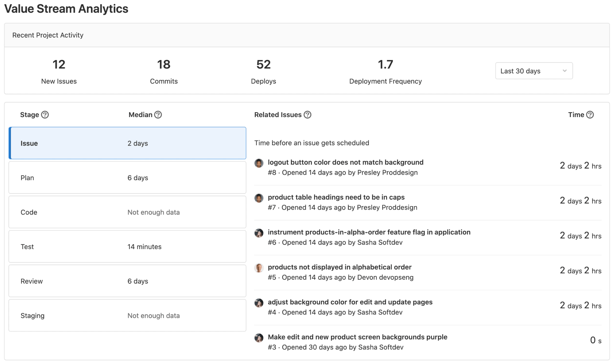Open issue 'logout button color does not match background'
The height and width of the screenshot is (364, 614).
(345, 162)
